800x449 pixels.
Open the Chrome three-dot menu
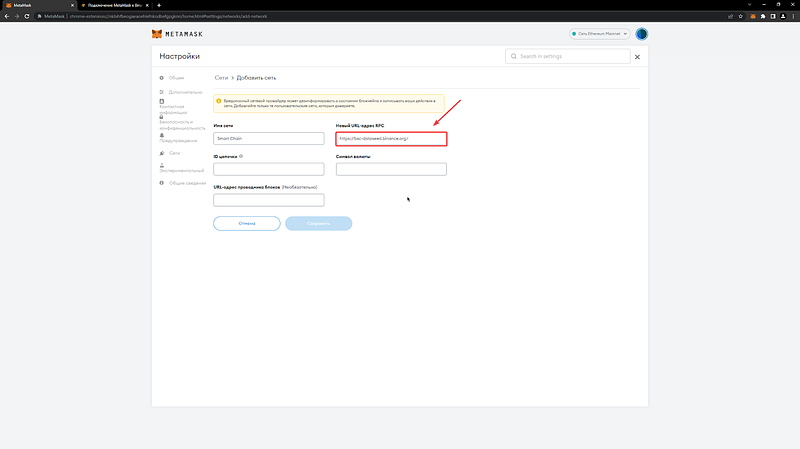click(793, 16)
